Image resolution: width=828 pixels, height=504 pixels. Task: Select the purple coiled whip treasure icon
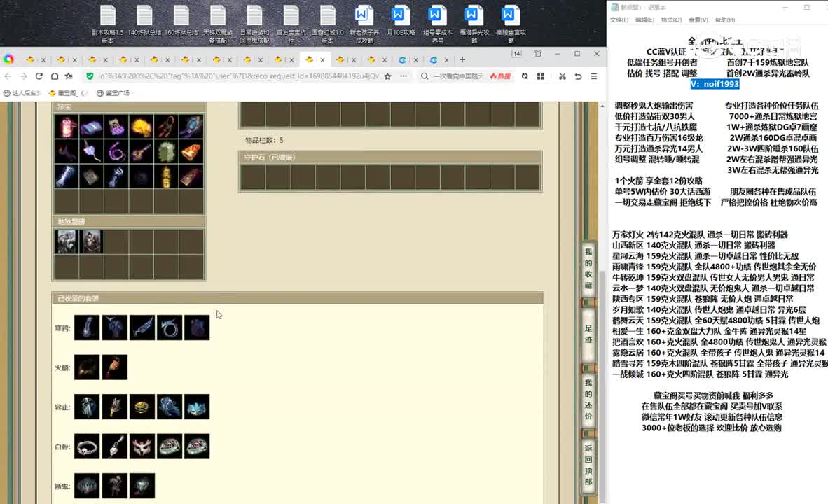coord(116,152)
